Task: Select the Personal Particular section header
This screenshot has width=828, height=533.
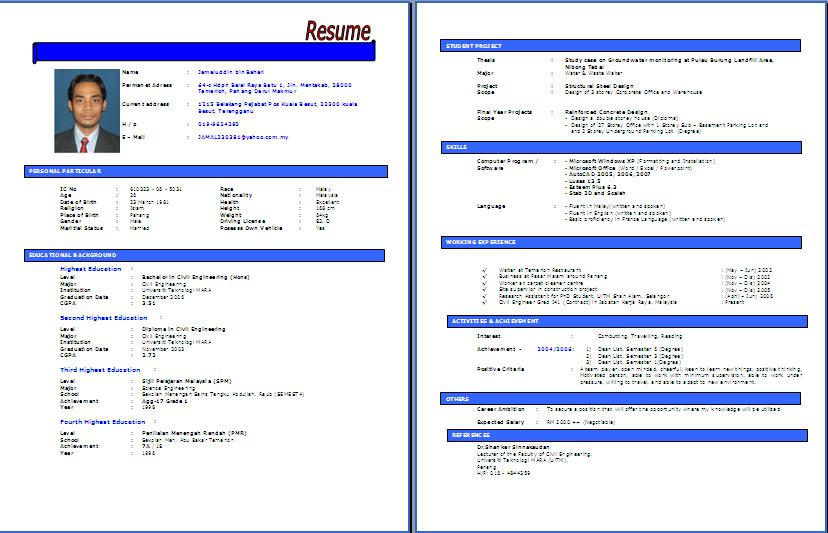Action: point(206,171)
